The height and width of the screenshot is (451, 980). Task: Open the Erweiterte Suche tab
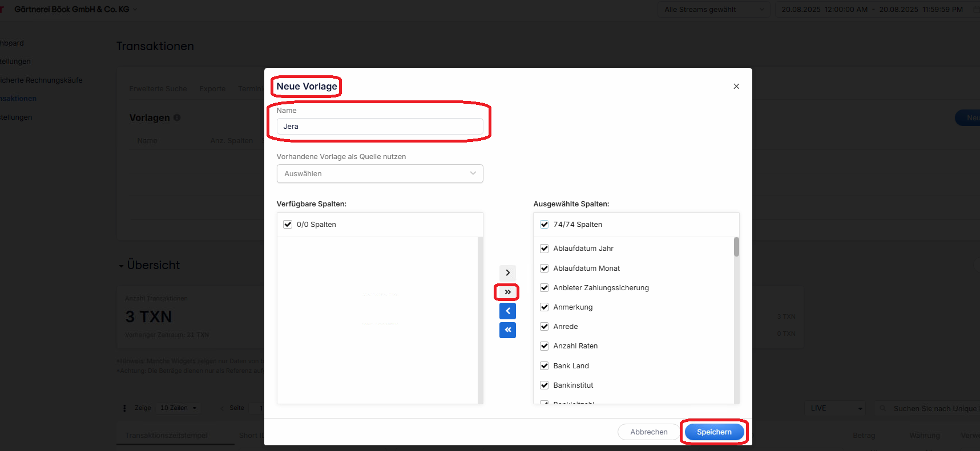[158, 89]
